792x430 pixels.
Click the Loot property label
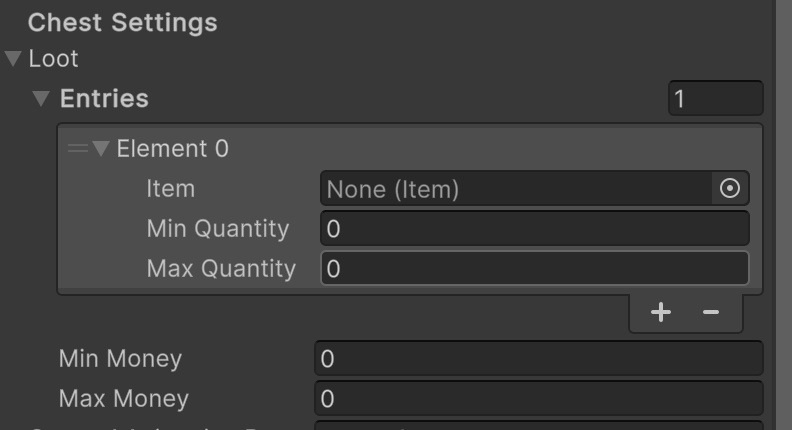(53, 59)
